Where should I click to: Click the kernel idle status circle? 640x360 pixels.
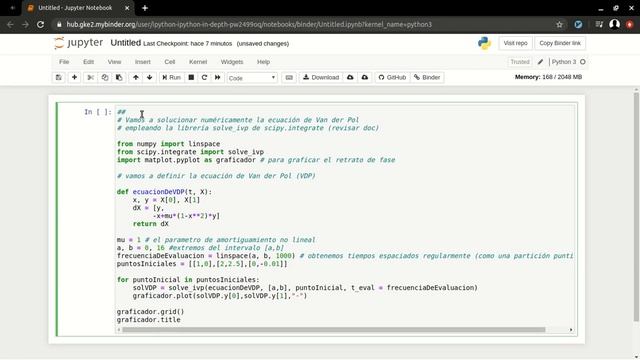pyautogui.click(x=583, y=62)
